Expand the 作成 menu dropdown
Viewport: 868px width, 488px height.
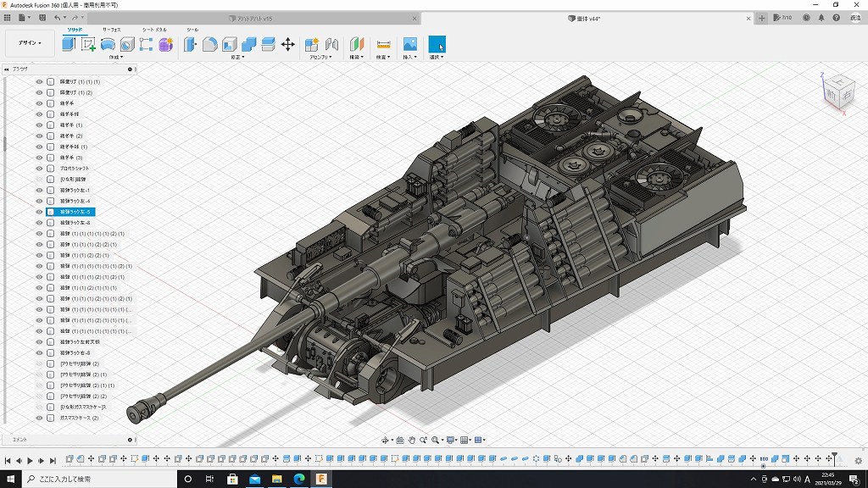(x=116, y=58)
